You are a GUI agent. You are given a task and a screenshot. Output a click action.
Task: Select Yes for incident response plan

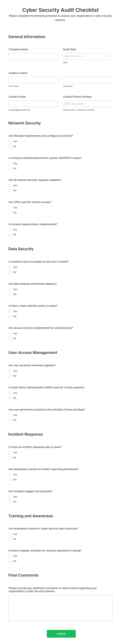(x=10, y=452)
